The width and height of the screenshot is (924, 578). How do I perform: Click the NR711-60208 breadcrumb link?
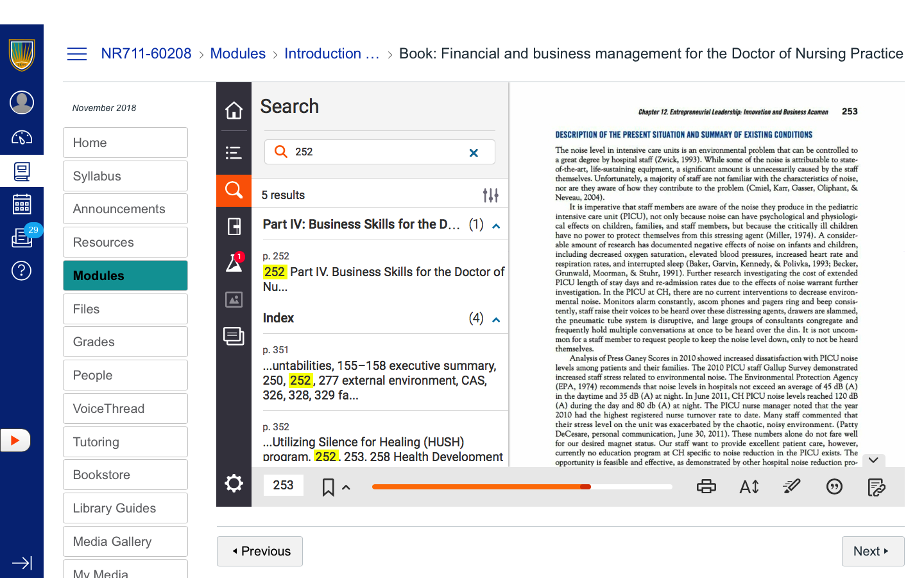(x=146, y=54)
